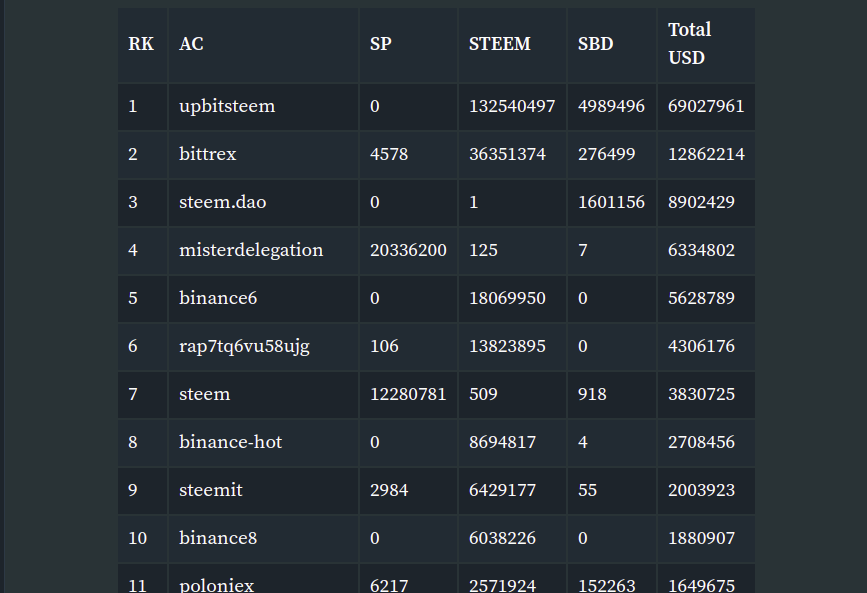
Task: Click rank 10 in the RK column
Action: click(138, 538)
